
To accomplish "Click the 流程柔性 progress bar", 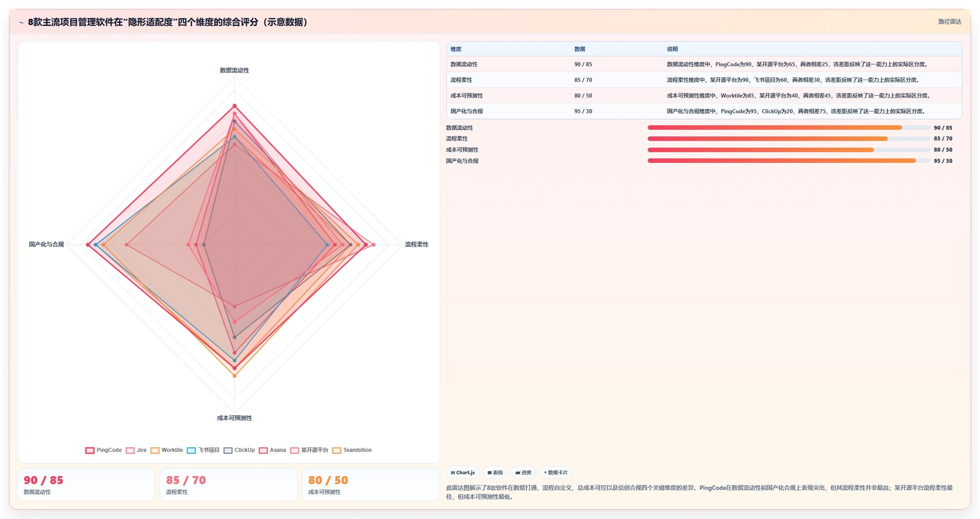I will click(x=789, y=139).
